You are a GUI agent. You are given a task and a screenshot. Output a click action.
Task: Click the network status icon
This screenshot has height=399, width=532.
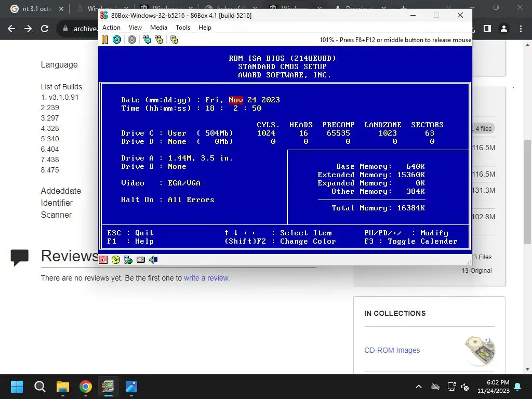(x=128, y=260)
